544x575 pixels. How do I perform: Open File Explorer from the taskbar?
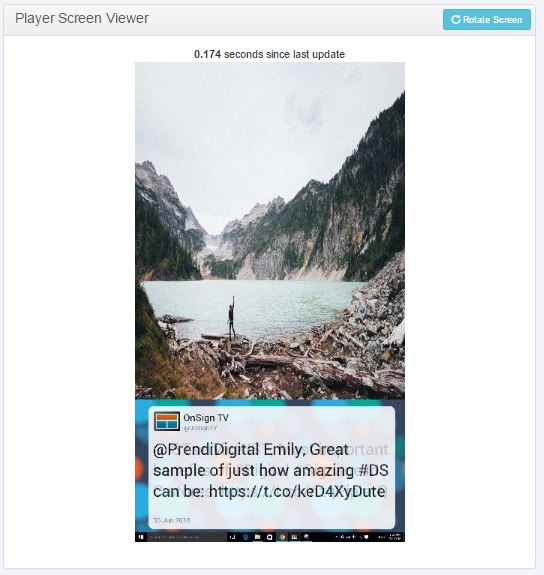pyautogui.click(x=258, y=537)
